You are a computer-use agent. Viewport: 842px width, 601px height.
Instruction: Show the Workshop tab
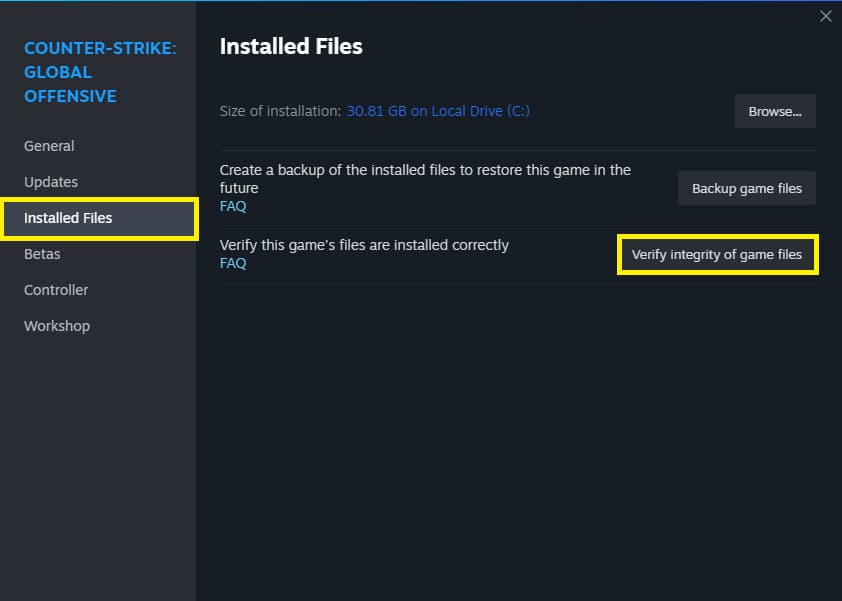[x=57, y=326]
